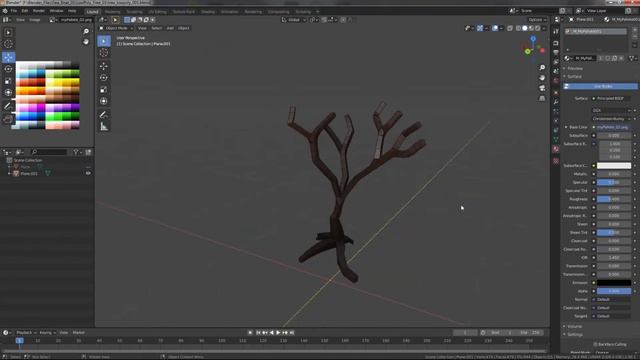The height and width of the screenshot is (360, 640).
Task: Open the viewport Add menu
Action: 170,28
